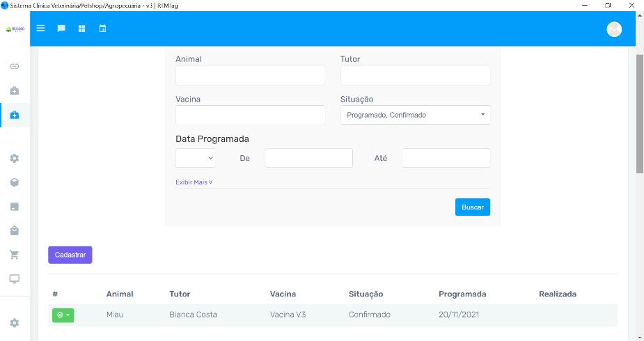Open the calendar icon in top bar
This screenshot has width=644, height=341.
(102, 29)
